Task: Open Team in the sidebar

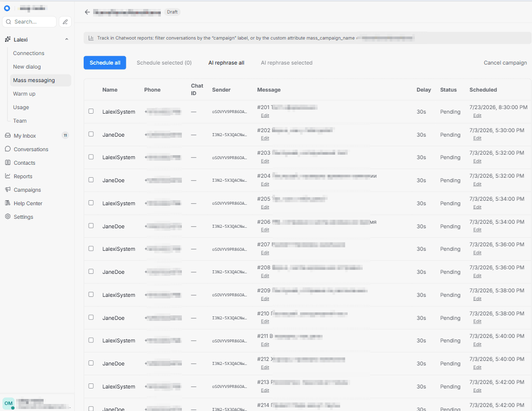Action: pyautogui.click(x=20, y=121)
